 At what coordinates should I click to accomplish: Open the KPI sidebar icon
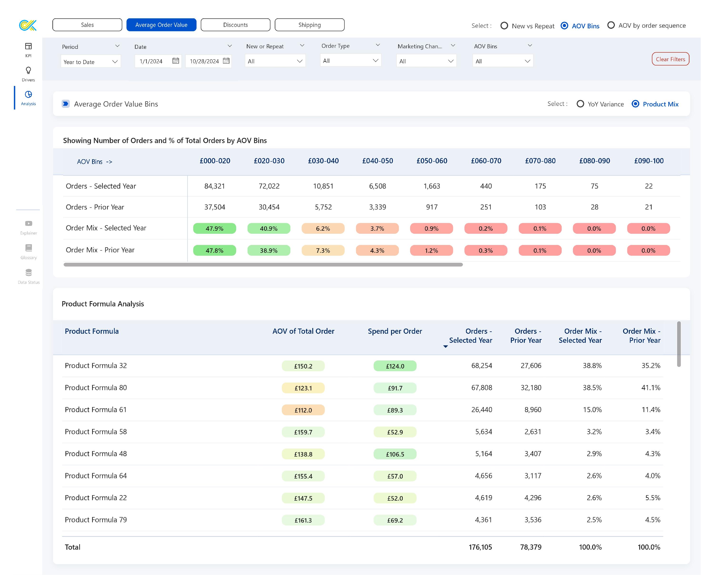click(28, 46)
